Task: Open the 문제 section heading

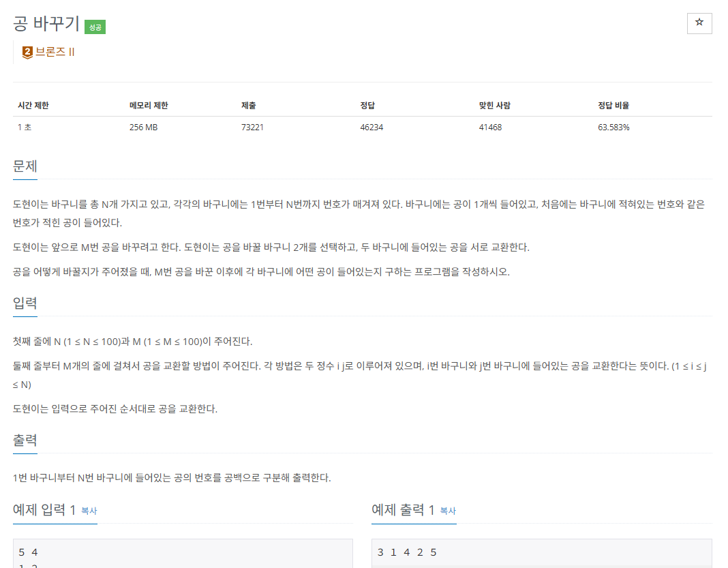Action: coord(25,166)
